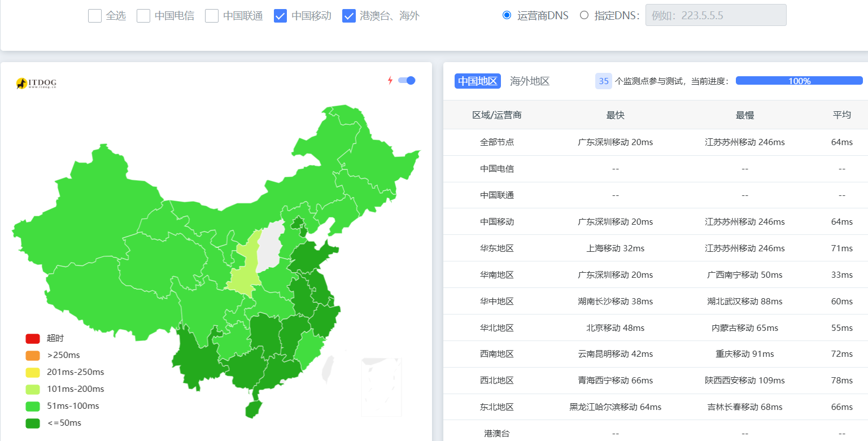
Task: Click the yellow 201ms-250ms legend swatch
Action: point(33,373)
